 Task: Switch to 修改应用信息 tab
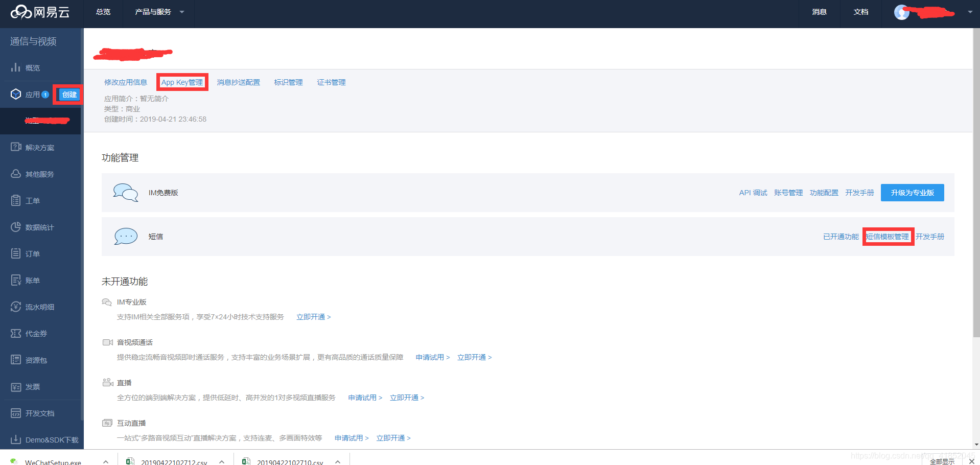tap(126, 82)
